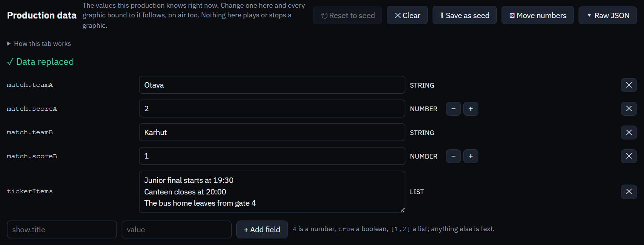Click the new field value input
This screenshot has height=245, width=644.
[176, 230]
